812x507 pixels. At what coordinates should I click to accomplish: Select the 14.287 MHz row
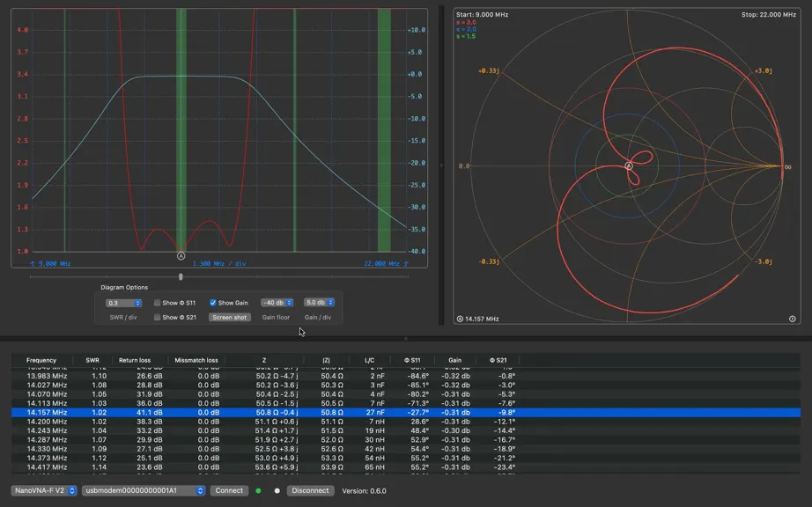click(x=406, y=440)
